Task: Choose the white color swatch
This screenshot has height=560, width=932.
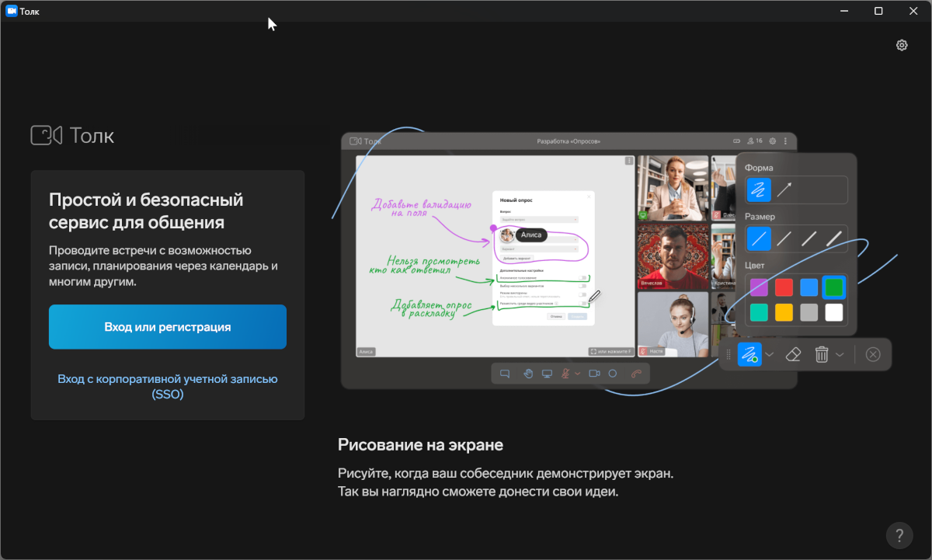Action: (834, 312)
